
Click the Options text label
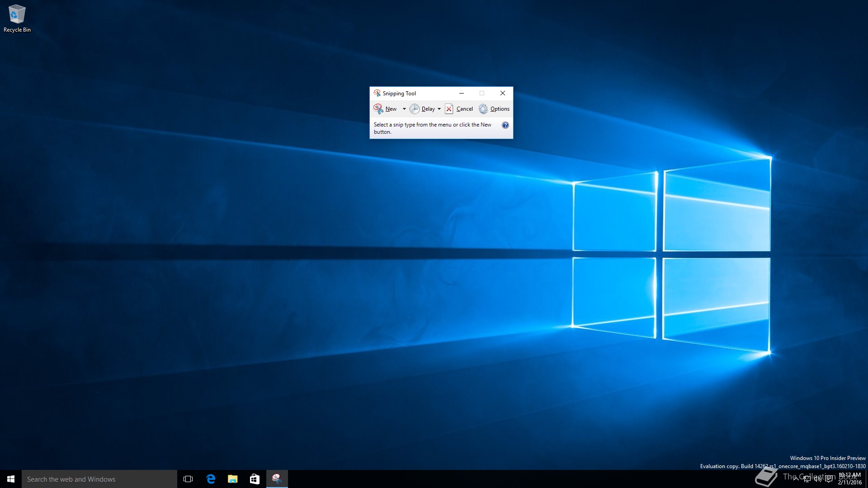500,109
